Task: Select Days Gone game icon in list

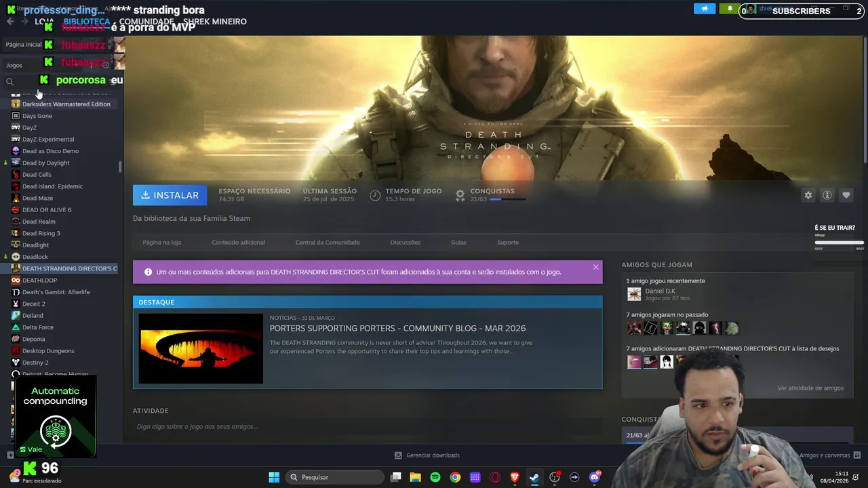Action: [x=16, y=116]
